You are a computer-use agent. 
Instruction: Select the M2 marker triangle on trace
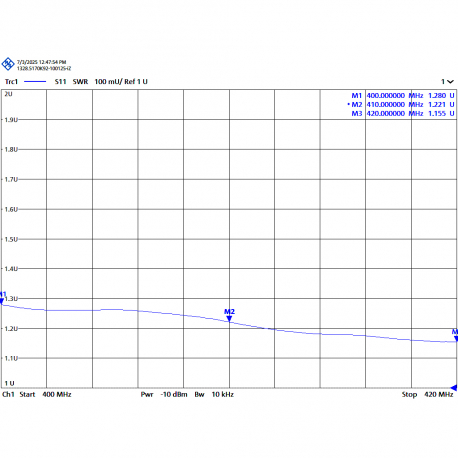coord(229,319)
